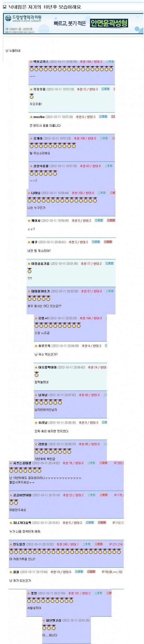Click the floppy disk icon beside the post title

click(4, 7)
